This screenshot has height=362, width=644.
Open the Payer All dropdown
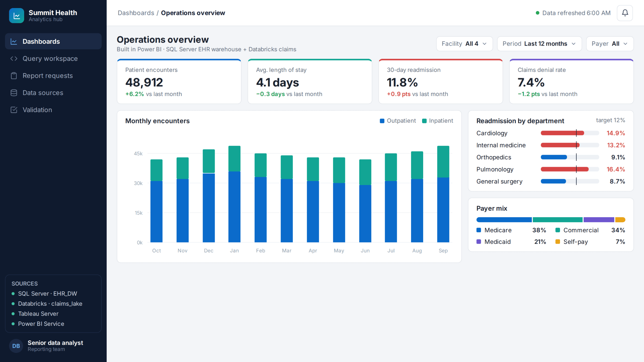pos(610,44)
